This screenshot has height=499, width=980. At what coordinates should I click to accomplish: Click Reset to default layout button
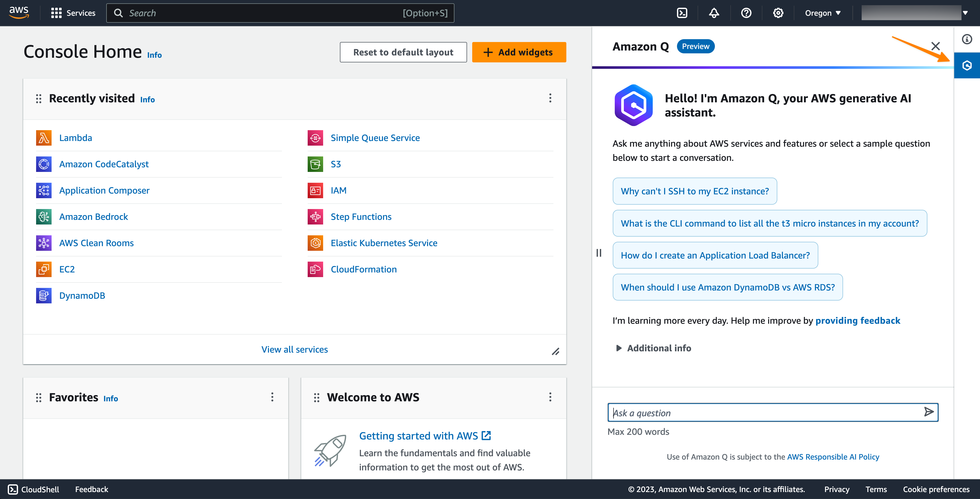click(403, 52)
